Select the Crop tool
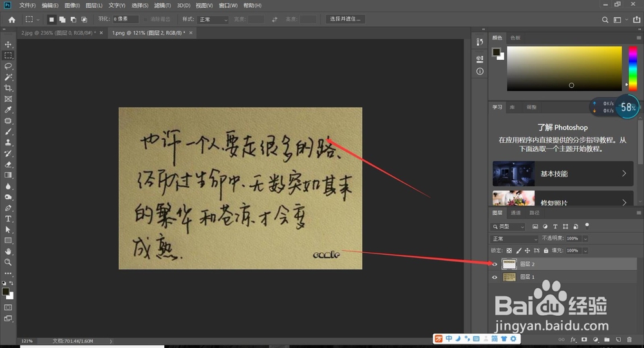Viewport: 644px width, 348px height. [8, 88]
